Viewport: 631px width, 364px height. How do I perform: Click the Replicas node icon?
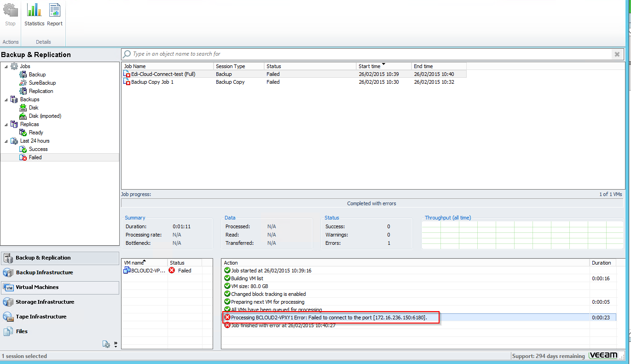click(14, 124)
